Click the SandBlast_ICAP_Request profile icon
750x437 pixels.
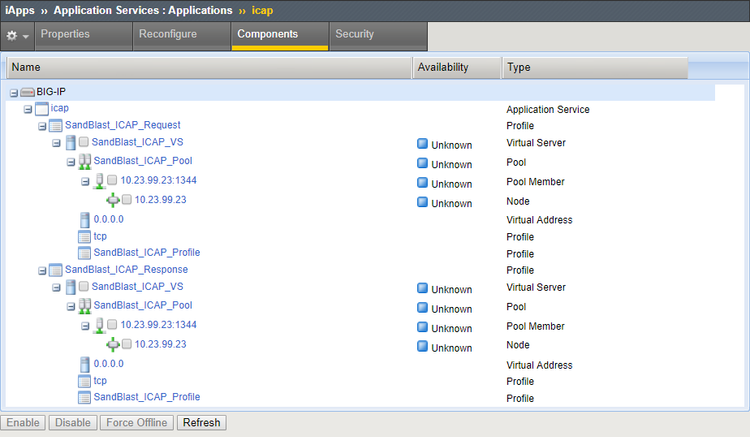click(x=55, y=126)
